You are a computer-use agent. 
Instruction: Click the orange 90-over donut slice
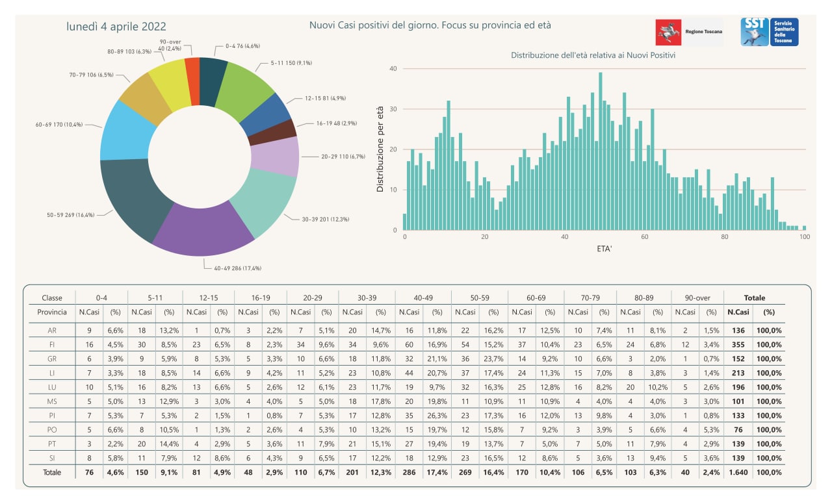192,73
